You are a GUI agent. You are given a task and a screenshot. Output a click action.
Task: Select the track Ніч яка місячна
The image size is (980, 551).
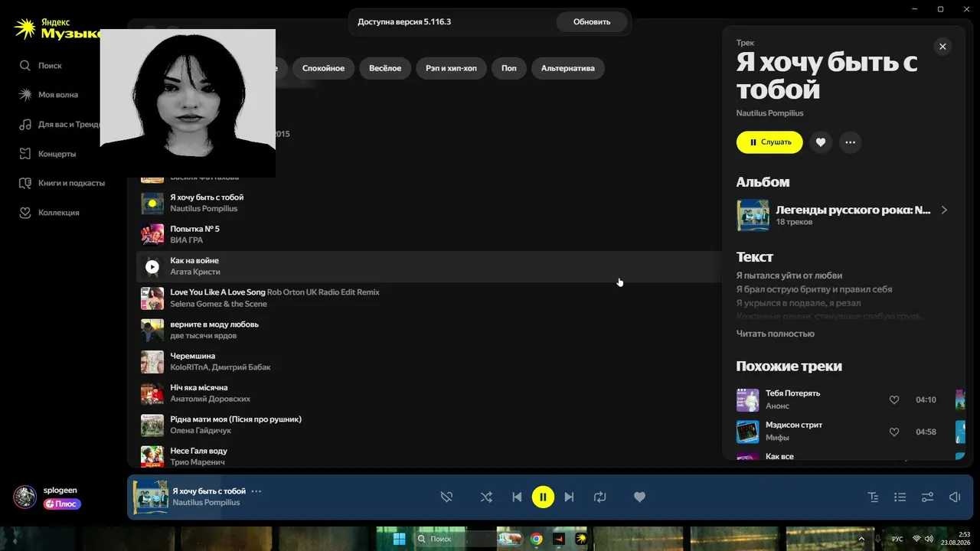(x=198, y=388)
